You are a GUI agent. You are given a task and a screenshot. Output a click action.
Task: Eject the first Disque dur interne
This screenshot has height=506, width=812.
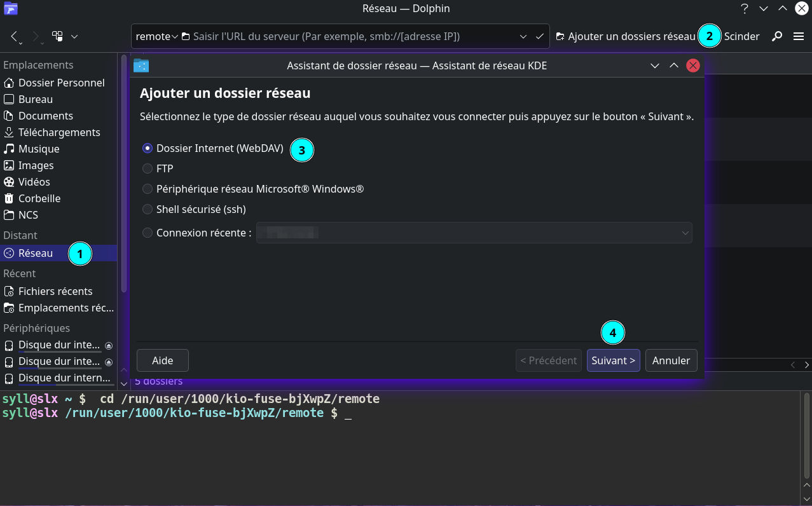(x=109, y=345)
